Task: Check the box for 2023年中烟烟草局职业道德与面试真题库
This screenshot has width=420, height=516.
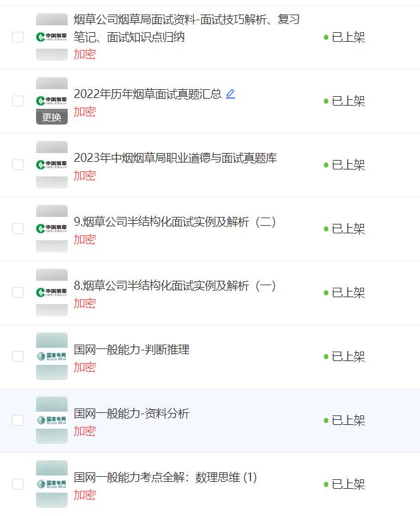Action: [18, 165]
